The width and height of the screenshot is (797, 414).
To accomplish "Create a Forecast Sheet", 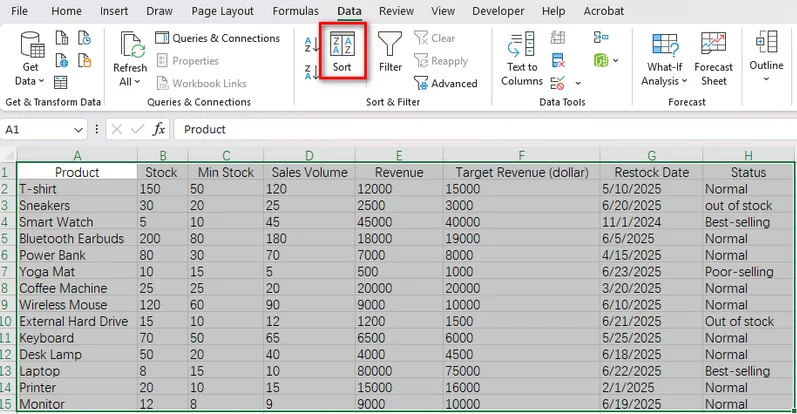I will [713, 58].
